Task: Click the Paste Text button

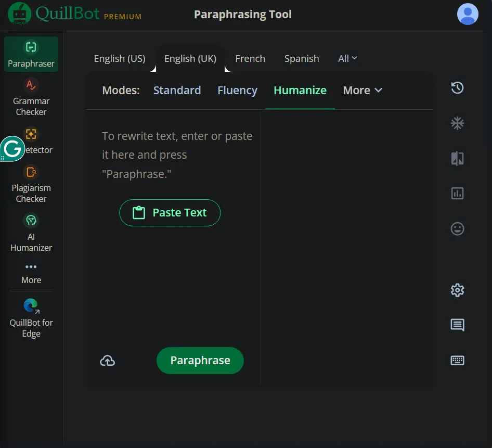Action: [x=170, y=212]
